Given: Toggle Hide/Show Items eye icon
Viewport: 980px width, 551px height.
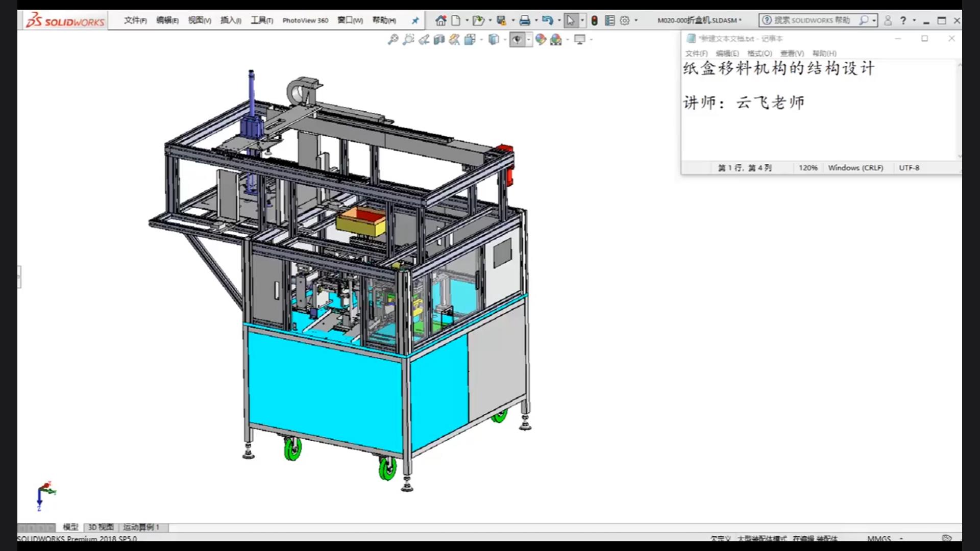Looking at the screenshot, I should tap(517, 39).
